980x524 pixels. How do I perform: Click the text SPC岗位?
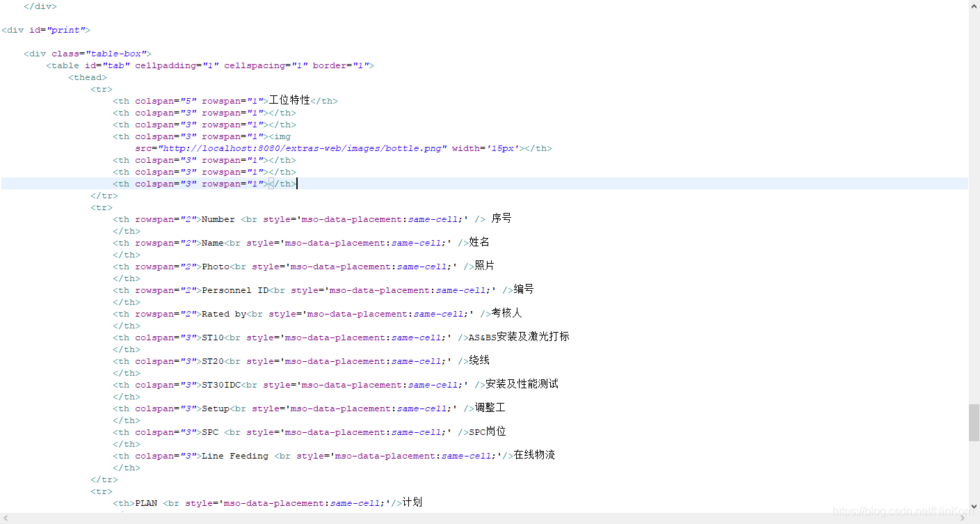coord(487,431)
